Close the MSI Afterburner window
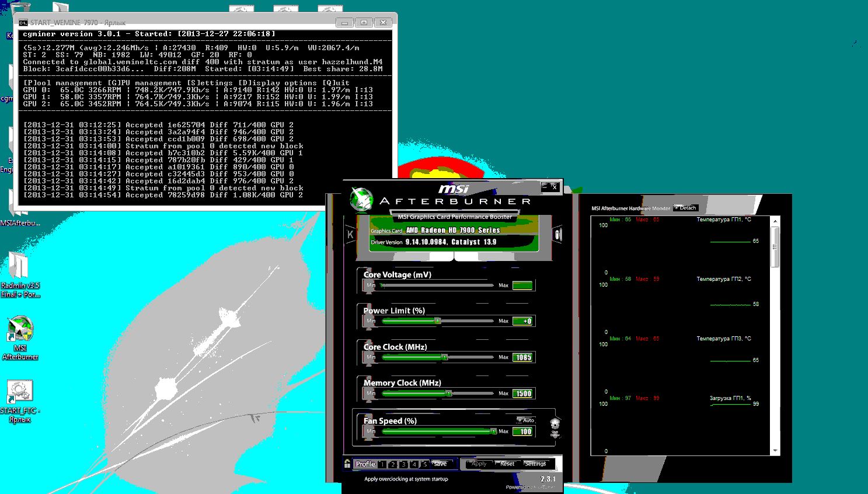This screenshot has width=868, height=494. (x=555, y=187)
